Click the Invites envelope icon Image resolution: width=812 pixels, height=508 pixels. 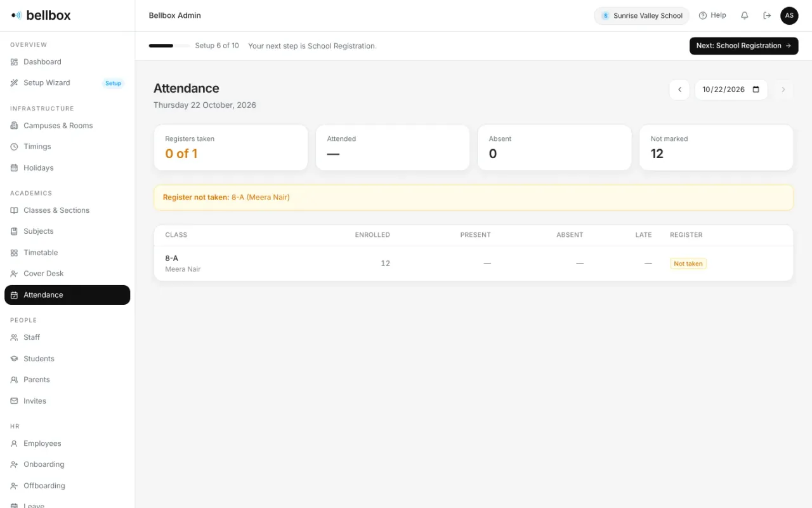coord(14,401)
